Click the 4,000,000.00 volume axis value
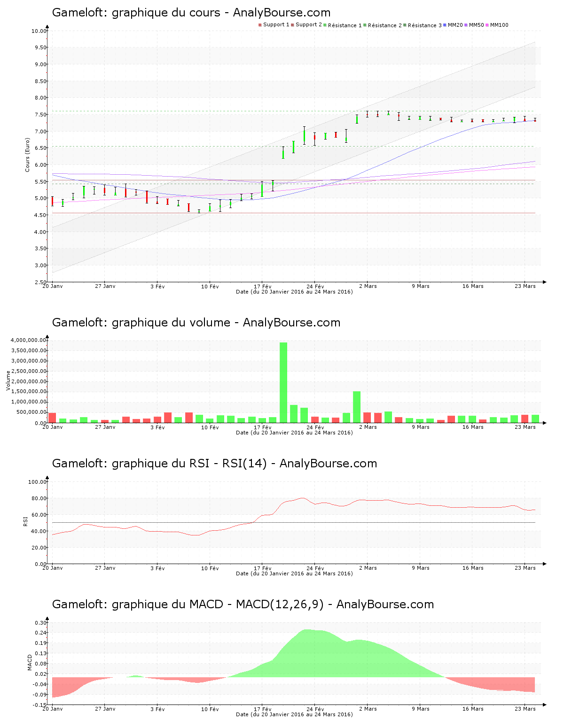This screenshot has width=564, height=728. click(28, 340)
